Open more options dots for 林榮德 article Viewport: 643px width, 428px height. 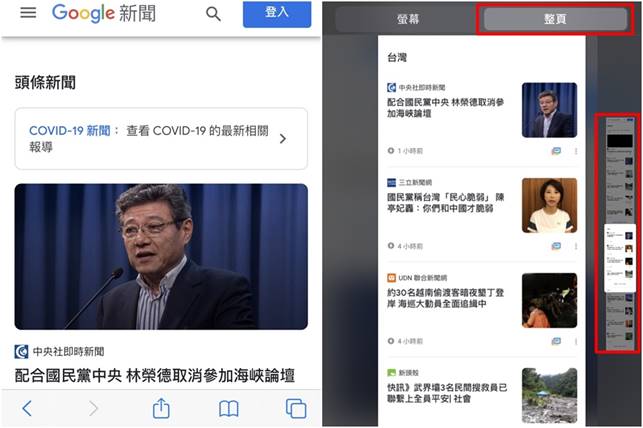tap(576, 151)
